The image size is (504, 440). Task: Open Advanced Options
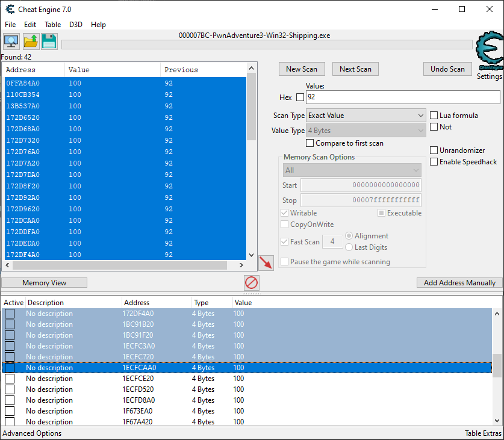click(32, 433)
